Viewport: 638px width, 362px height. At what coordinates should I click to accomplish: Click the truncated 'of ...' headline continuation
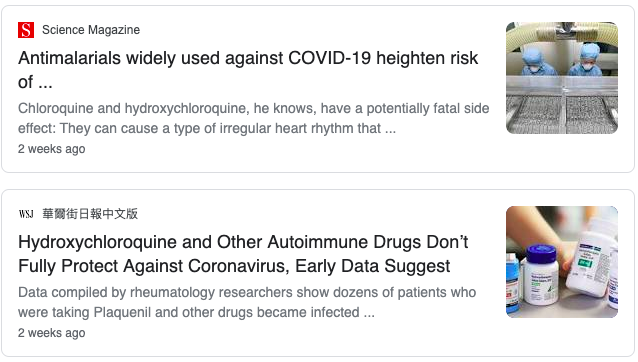pos(35,82)
